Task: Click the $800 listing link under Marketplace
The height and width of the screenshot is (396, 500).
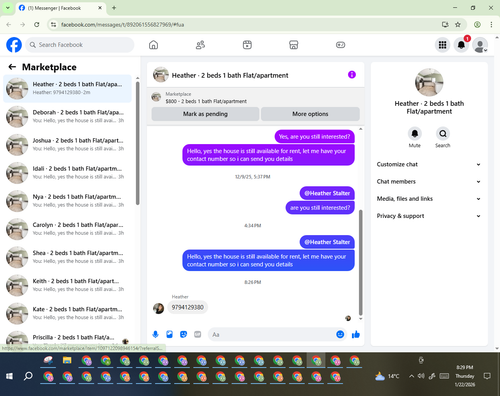Action: tap(206, 101)
